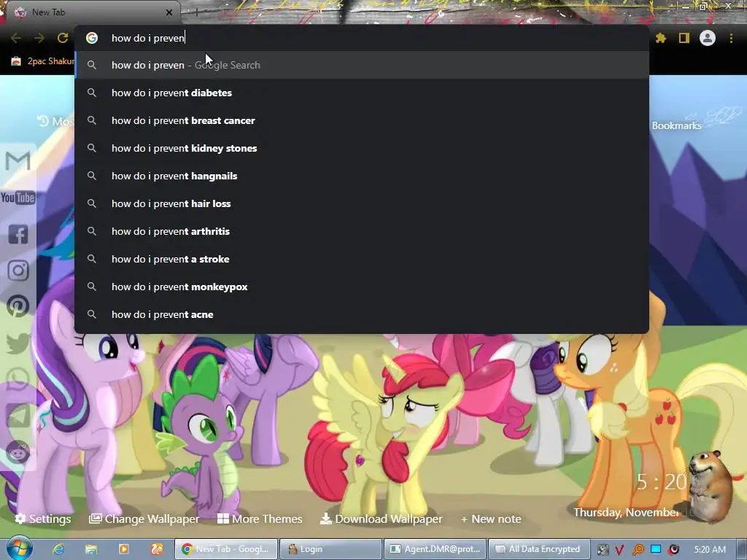Open Reddit shortcut in the sidebar

pos(18,452)
